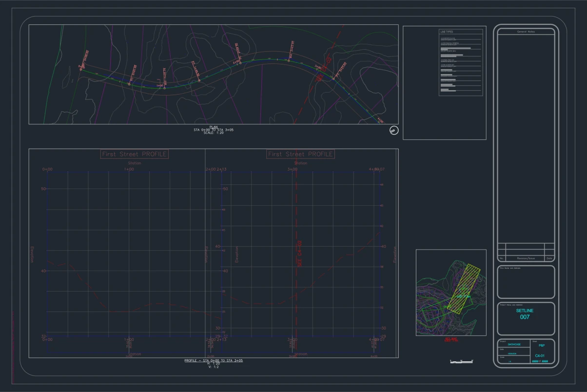Viewport: 587px width, 392px height.
Task: Click the right First Street PROFILE title box
Action: 301,154
